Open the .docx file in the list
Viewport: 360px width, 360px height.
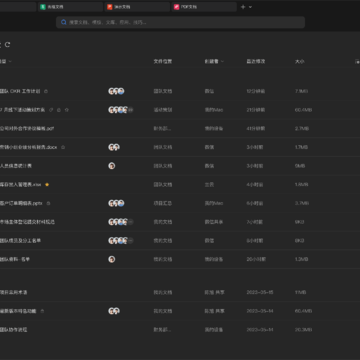pos(29,147)
